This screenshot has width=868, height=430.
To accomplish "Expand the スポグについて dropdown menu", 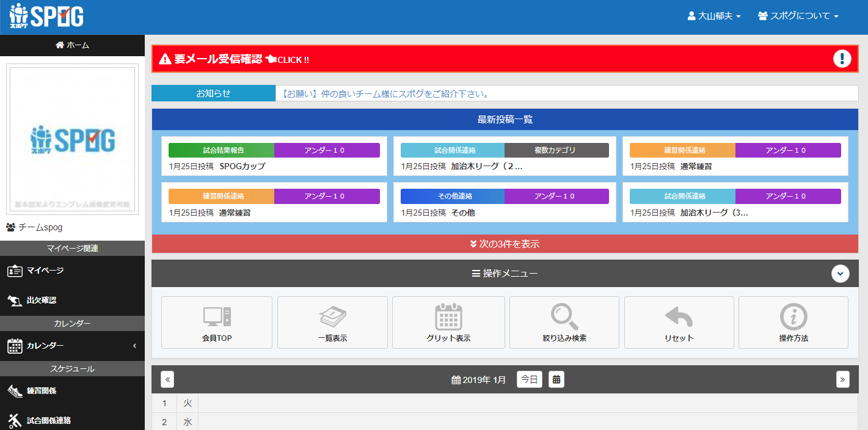I will 798,16.
